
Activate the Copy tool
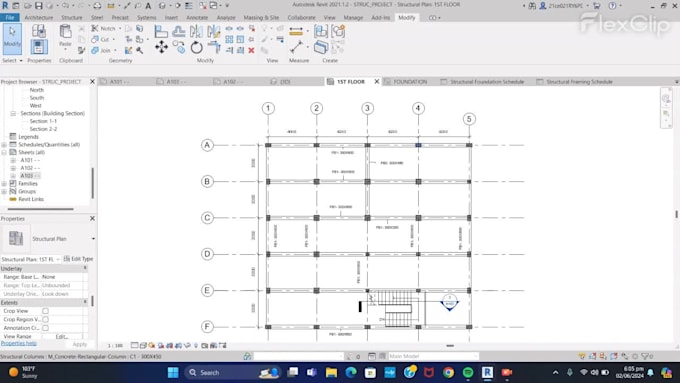pyautogui.click(x=179, y=47)
